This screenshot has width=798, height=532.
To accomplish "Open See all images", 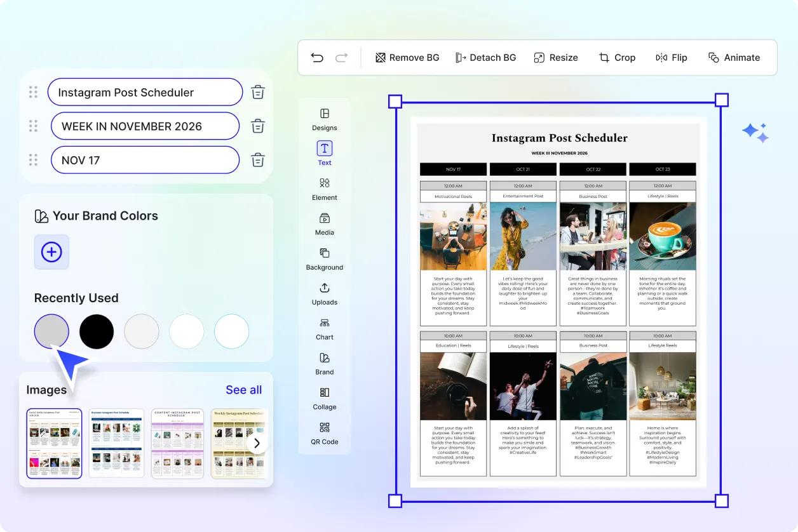I will 243,389.
